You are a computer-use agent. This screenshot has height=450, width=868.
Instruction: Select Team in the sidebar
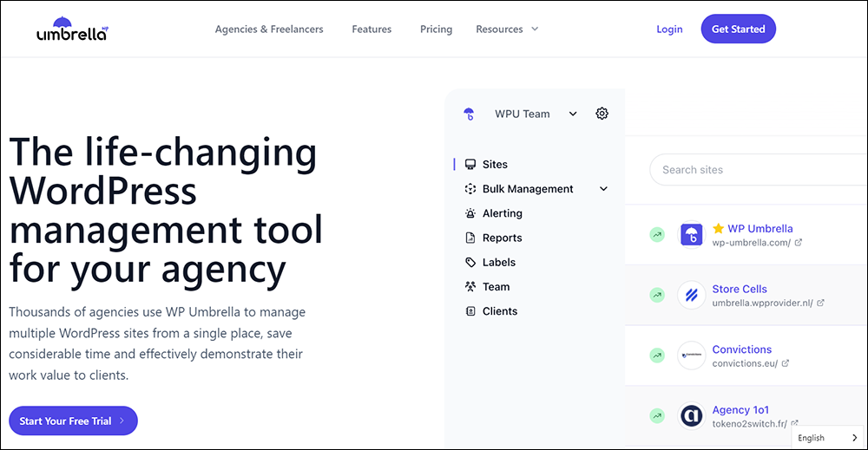(x=496, y=286)
